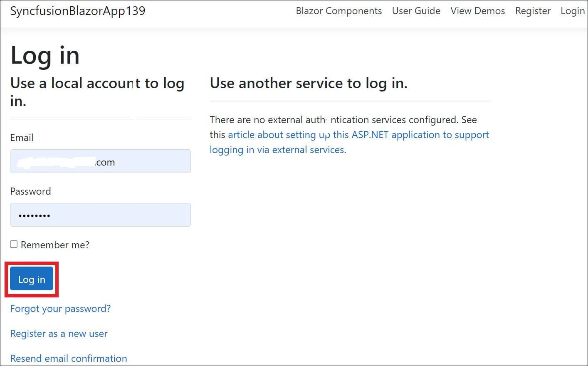Viewport: 588px width, 366px height.
Task: Open the Blazor Components page
Action: [339, 11]
